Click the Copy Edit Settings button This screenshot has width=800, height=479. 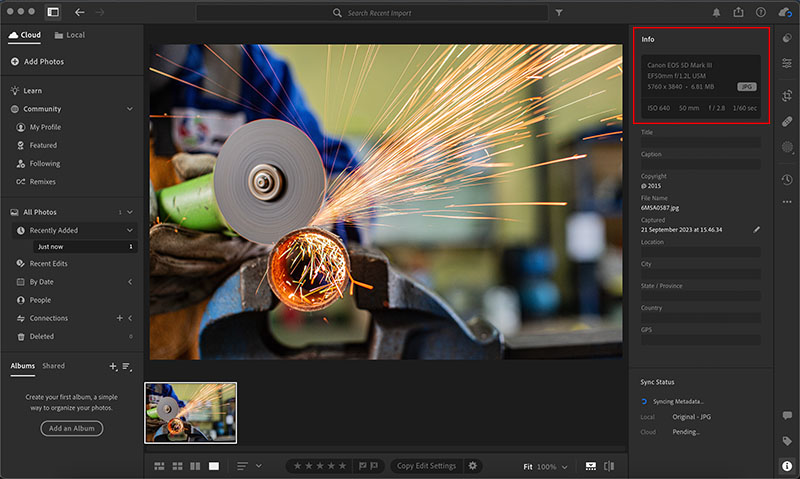pyautogui.click(x=426, y=466)
